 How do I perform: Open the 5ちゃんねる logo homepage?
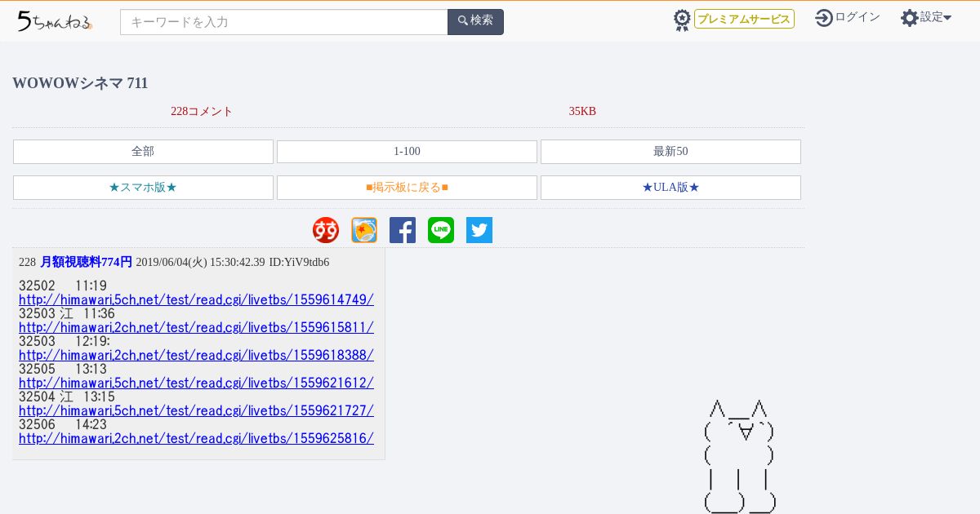pos(54,21)
